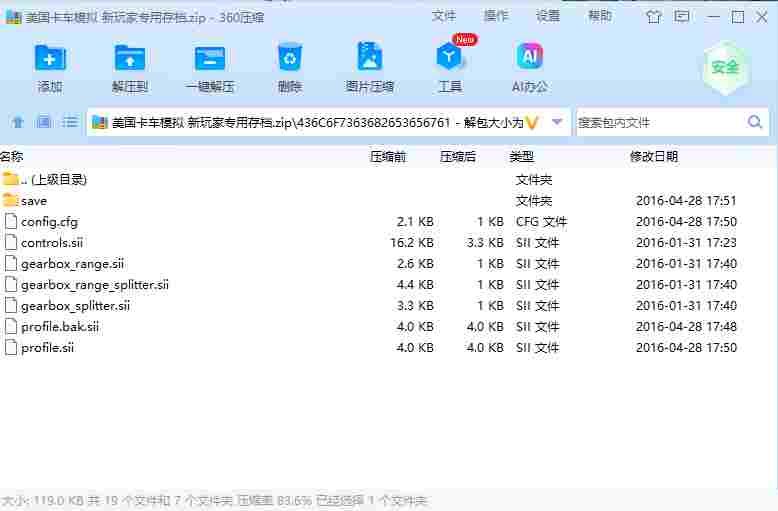This screenshot has height=511, width=778.
Task: Click the 解压到 (Extract to) icon
Action: (130, 59)
